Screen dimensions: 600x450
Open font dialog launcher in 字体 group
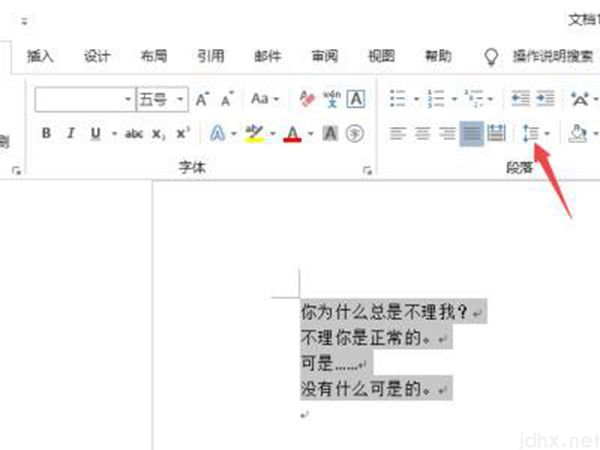pos(367,170)
